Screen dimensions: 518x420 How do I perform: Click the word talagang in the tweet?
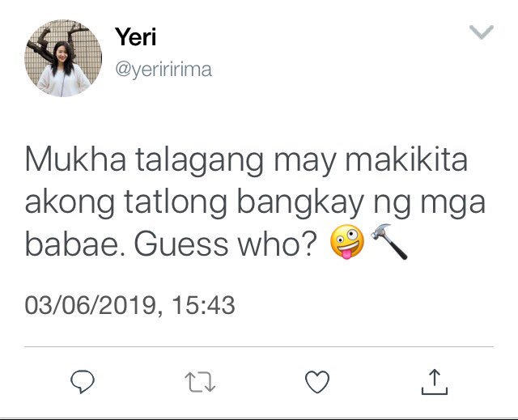click(200, 162)
